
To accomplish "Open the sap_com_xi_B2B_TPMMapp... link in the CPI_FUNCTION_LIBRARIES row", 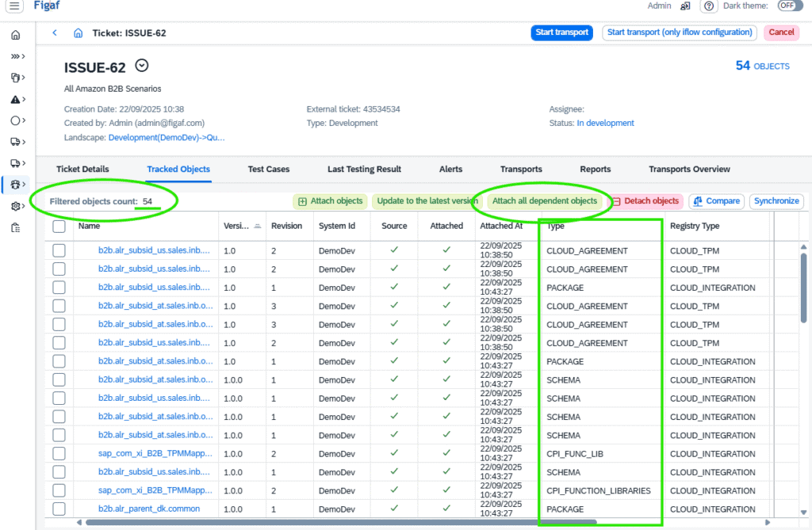I will tap(155, 490).
